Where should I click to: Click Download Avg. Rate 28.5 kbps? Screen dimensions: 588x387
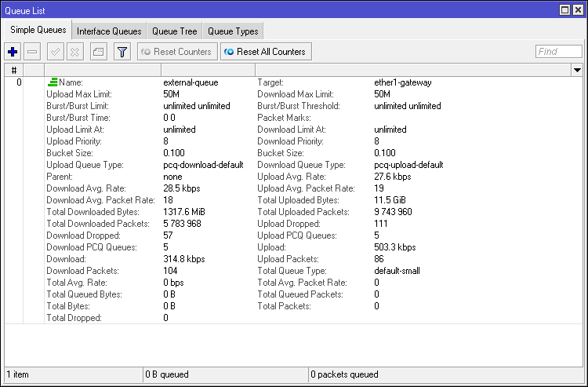point(182,188)
